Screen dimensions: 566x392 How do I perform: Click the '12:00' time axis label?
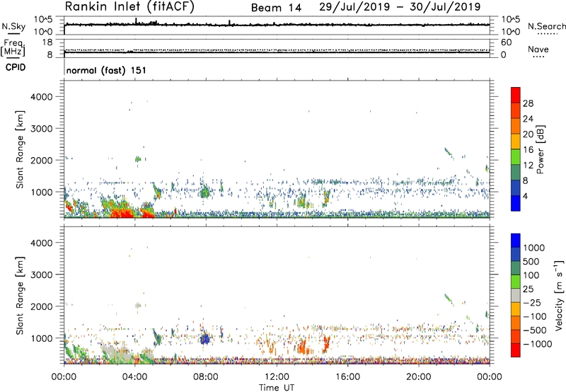tap(277, 377)
